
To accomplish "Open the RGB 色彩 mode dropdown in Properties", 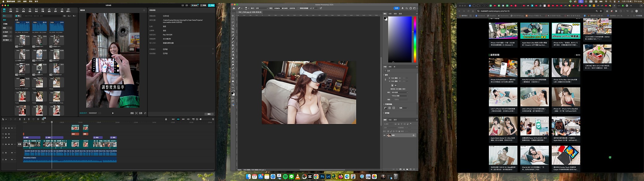I will tap(399, 93).
